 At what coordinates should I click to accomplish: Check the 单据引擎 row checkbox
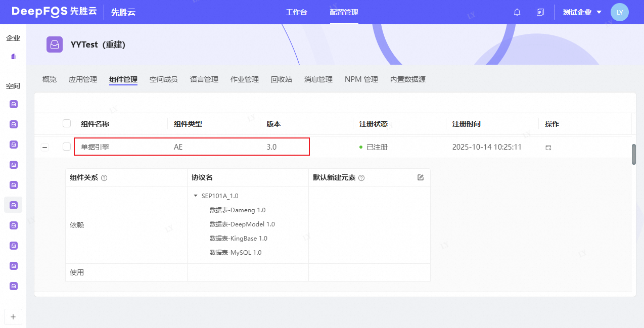click(x=67, y=147)
